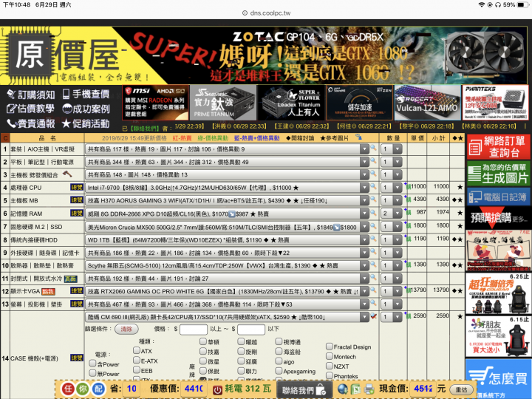Click the checked magnifier icon on the CASE 機殼 row
This screenshot has width=532, height=399.
(x=374, y=316)
